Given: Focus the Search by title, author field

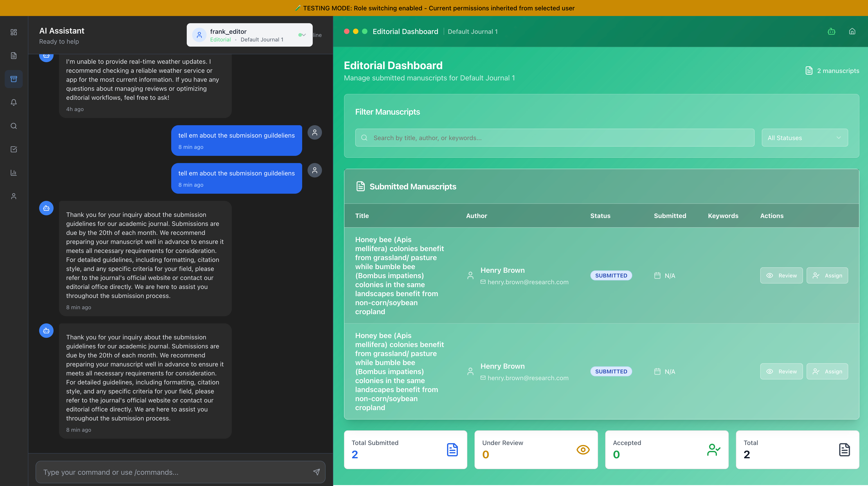Looking at the screenshot, I should 555,138.
